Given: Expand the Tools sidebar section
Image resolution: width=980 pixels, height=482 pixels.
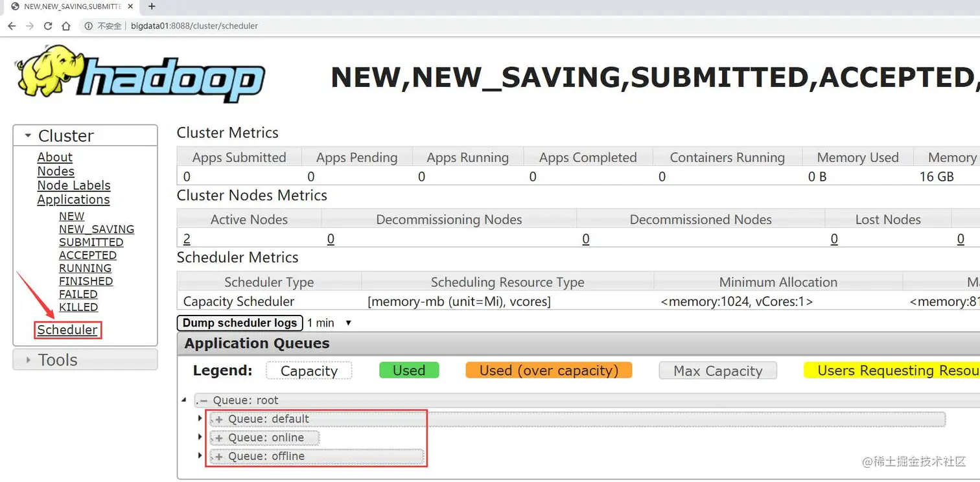Looking at the screenshot, I should pos(28,360).
